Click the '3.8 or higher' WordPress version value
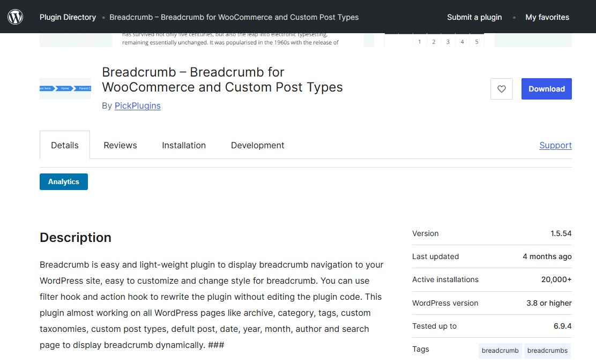Screen dimensions: 596x364 coord(549,303)
